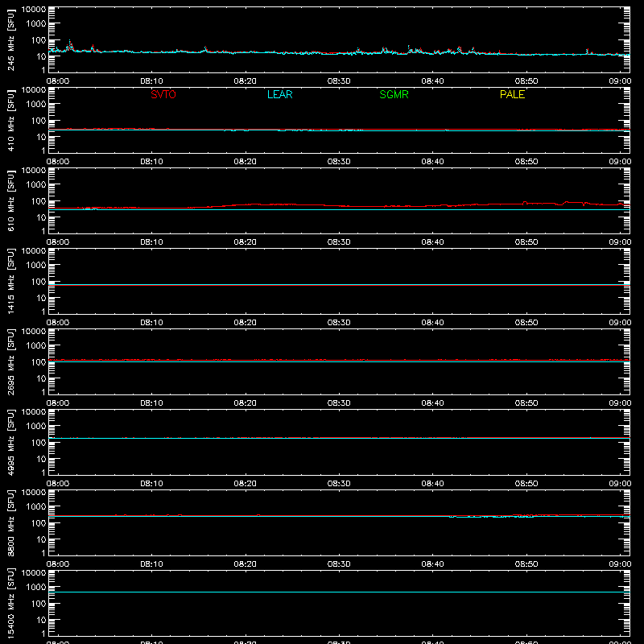Click the cyan LEAR legend label

pos(279,94)
